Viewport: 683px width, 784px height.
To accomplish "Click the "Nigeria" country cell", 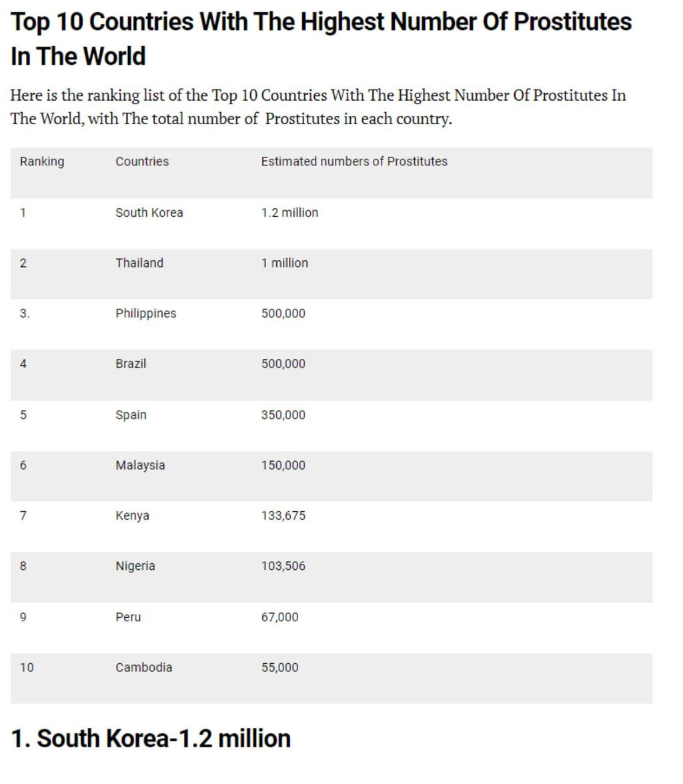I will click(x=135, y=566).
